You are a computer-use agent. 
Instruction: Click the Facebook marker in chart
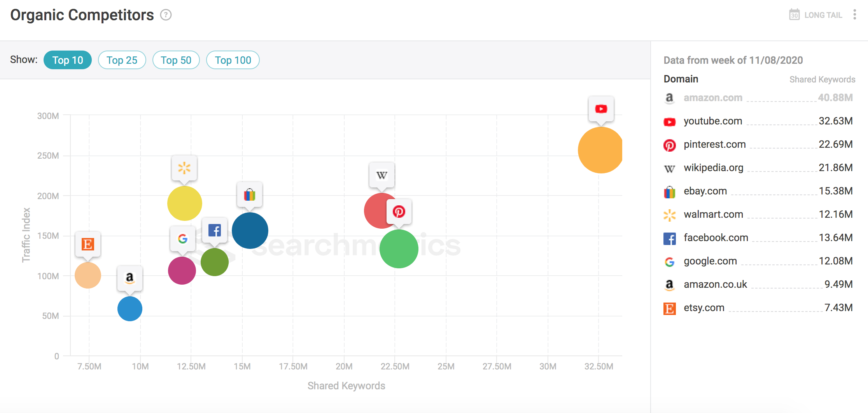pos(215,230)
